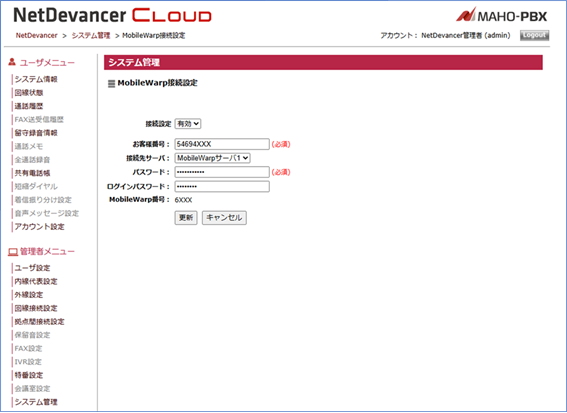Click the list icon beside MobileWarp接続設定 heading
Screen dimensions: 567x413
111,84
